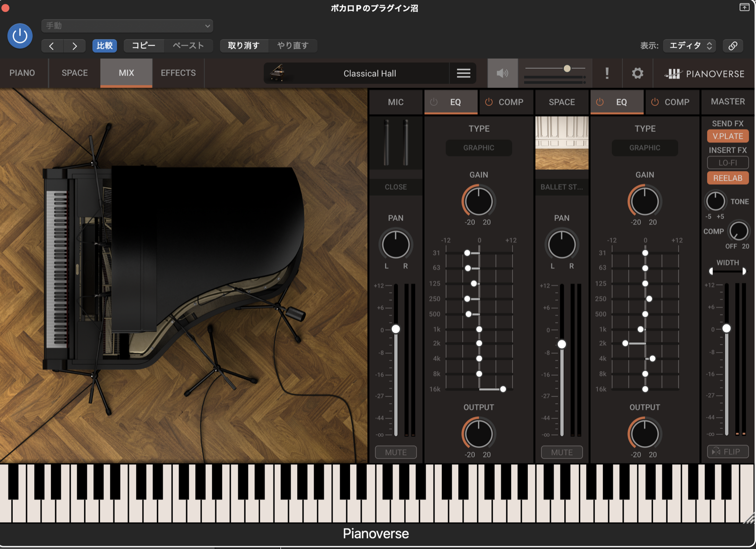The width and height of the screenshot is (756, 549).
Task: Click the MIC channel fader handle
Action: click(x=396, y=329)
